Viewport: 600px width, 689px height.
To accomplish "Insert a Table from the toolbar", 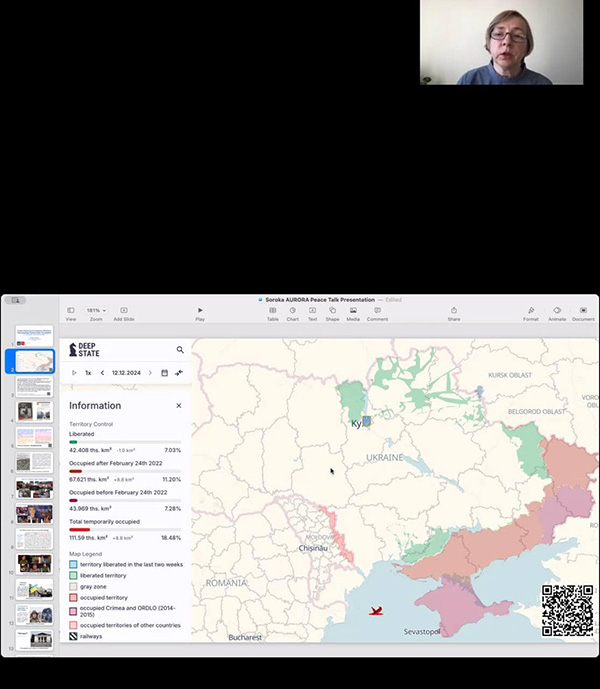I will tap(273, 314).
